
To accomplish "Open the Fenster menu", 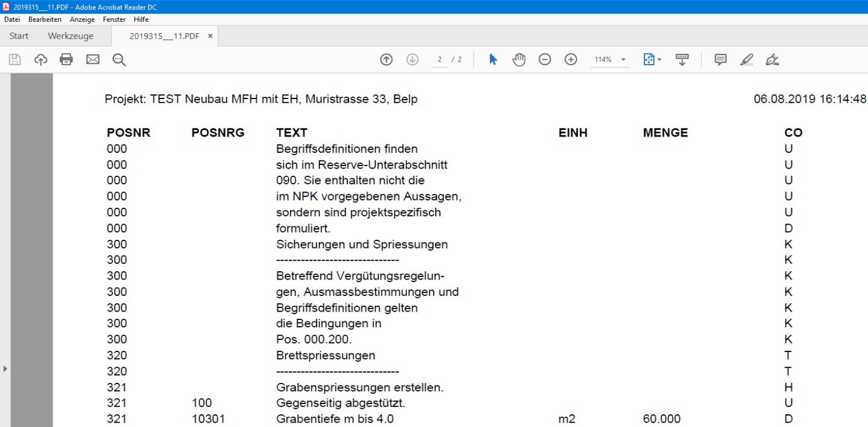I will click(114, 19).
